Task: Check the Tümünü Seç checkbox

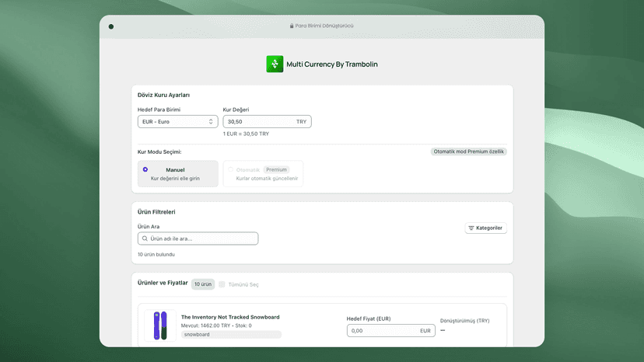Action: (222, 284)
